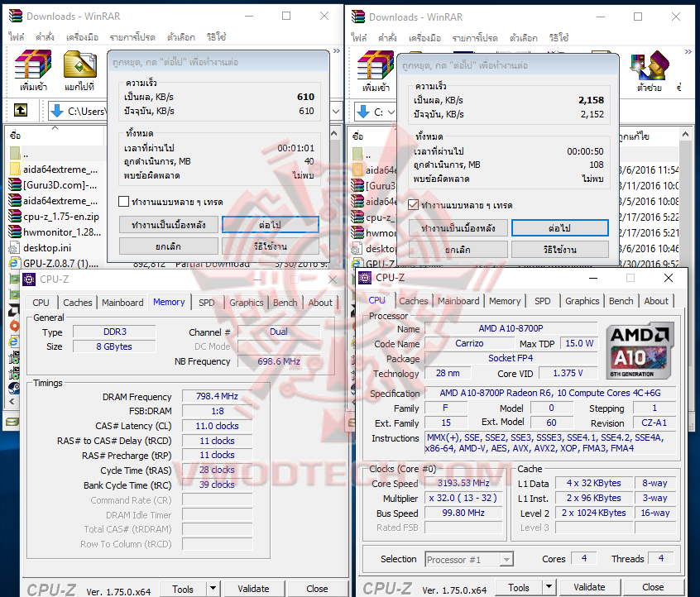Click Tools button in left CPU-Z
700x597 pixels.
pos(183,590)
